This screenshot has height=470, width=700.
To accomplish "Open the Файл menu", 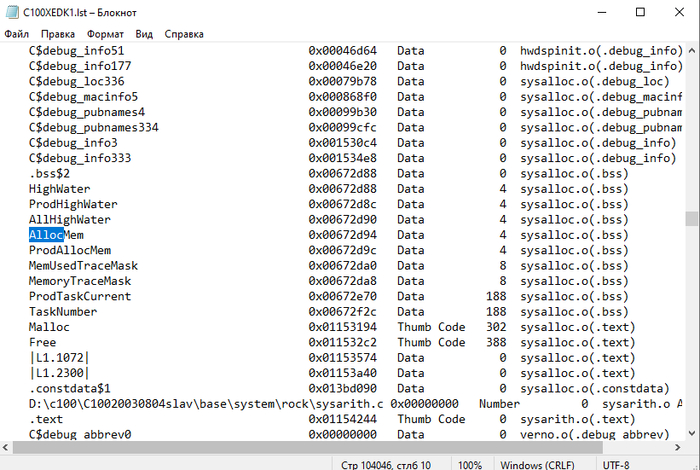I will pyautogui.click(x=16, y=33).
